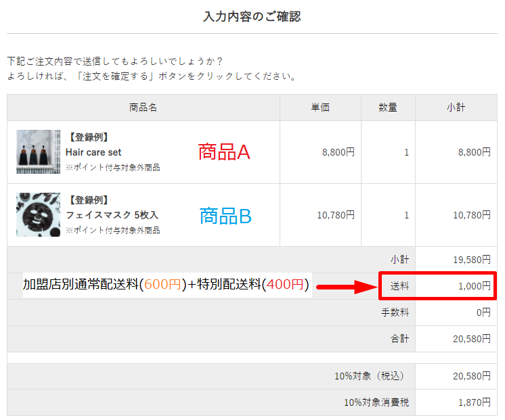505x420 pixels.
Task: Click the 1,870円 consumption tax amount
Action: pyautogui.click(x=474, y=402)
